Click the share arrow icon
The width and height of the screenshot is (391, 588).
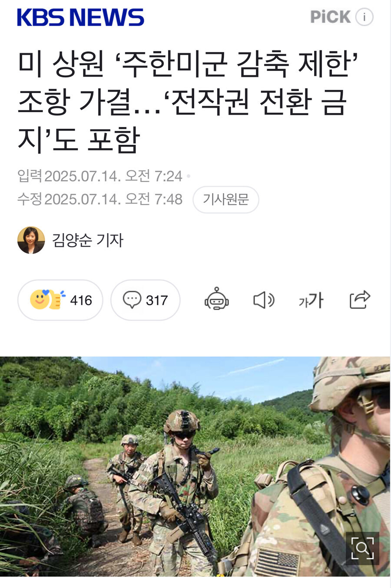point(360,300)
